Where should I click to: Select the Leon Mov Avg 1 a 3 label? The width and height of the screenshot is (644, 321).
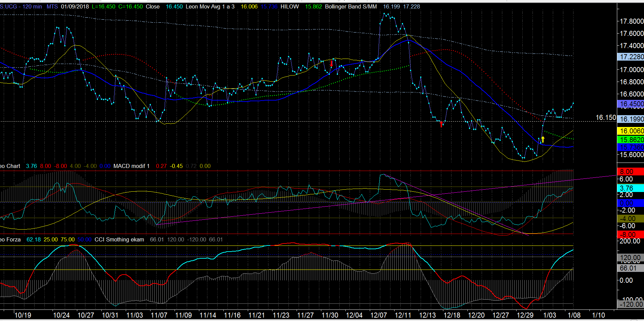(x=210, y=6)
